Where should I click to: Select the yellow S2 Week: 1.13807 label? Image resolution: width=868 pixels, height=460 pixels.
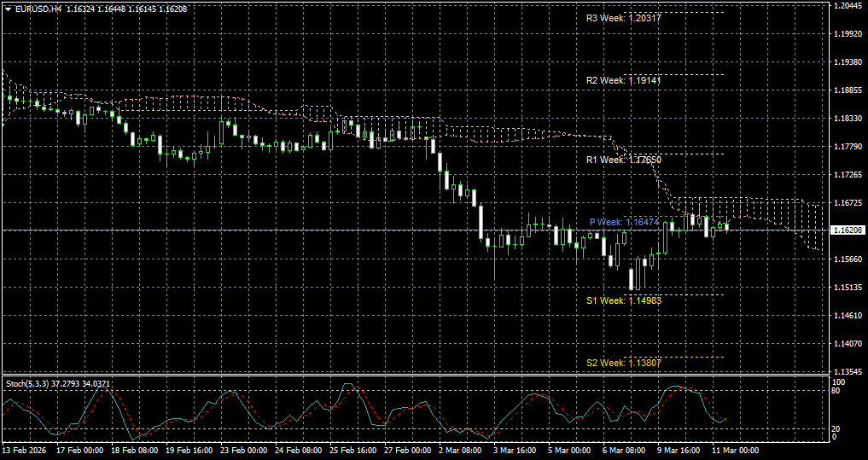[x=624, y=363]
